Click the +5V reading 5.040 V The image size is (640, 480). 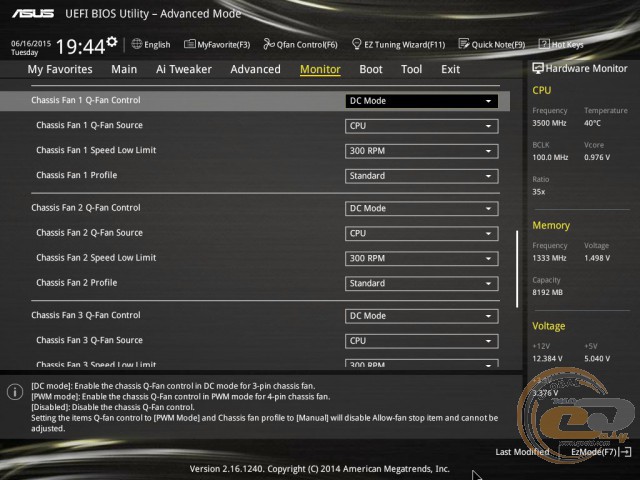click(597, 358)
